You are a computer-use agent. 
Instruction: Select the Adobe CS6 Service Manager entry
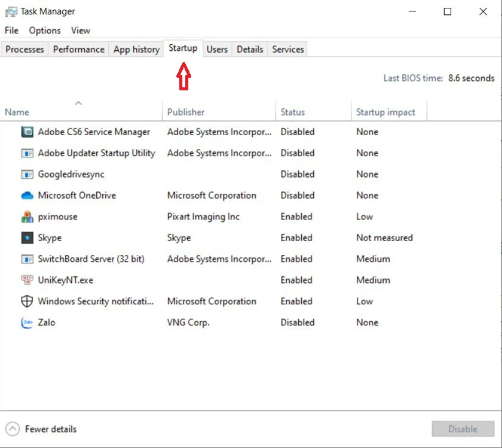click(94, 132)
